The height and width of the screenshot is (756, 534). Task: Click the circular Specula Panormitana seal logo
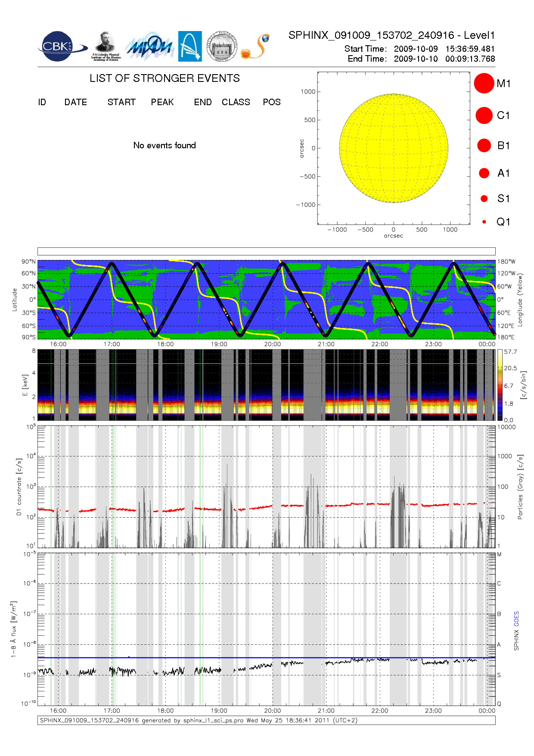[222, 46]
